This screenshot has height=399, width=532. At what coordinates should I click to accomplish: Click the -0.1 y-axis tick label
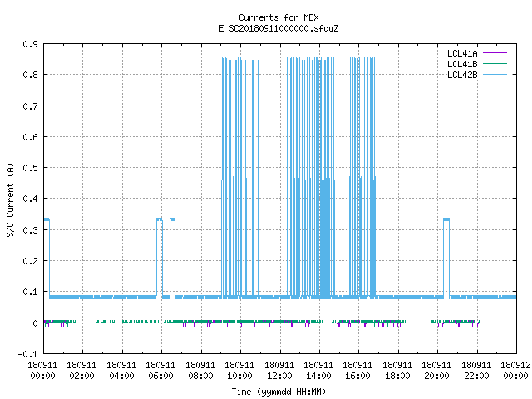click(27, 354)
